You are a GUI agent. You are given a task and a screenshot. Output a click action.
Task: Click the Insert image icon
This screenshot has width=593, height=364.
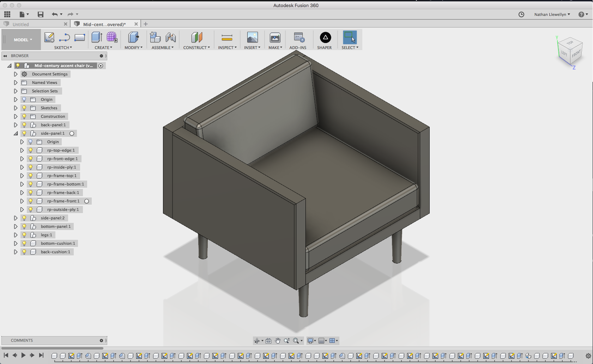point(252,37)
